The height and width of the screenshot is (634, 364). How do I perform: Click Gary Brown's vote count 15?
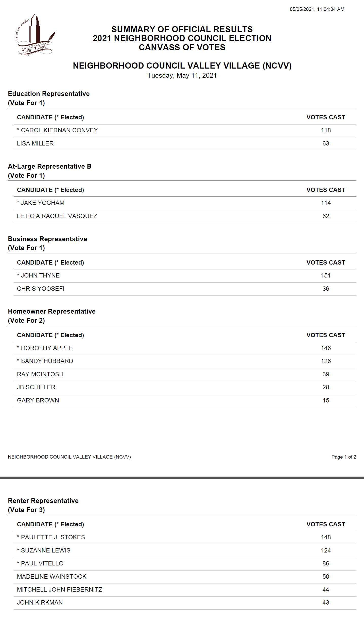point(326,400)
